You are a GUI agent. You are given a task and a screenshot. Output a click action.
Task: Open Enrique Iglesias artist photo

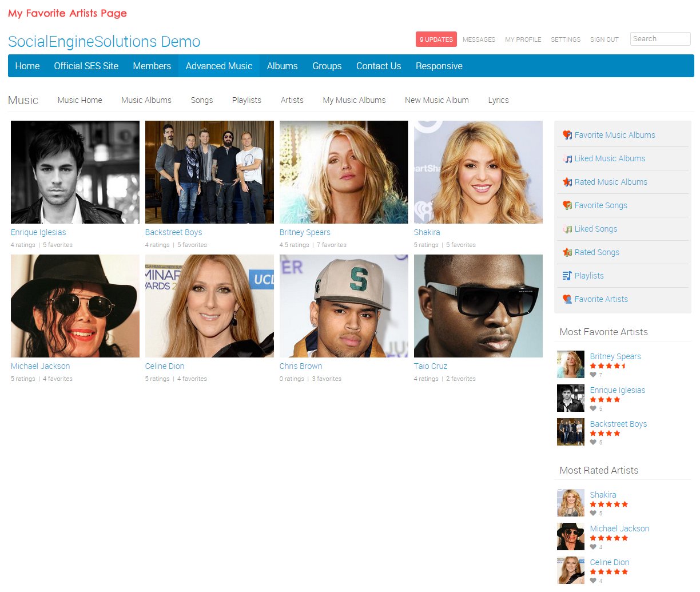tap(75, 172)
